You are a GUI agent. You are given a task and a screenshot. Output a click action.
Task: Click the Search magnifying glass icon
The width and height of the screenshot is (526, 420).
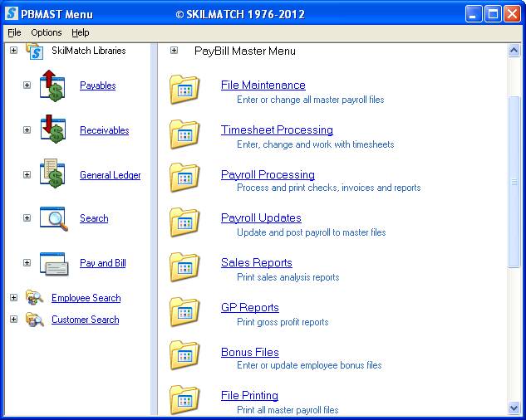(x=54, y=218)
